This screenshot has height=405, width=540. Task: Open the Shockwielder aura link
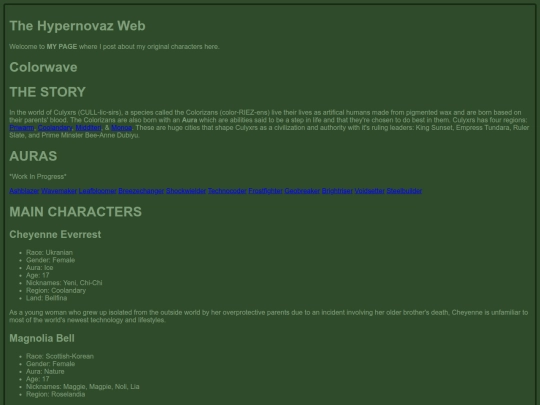point(186,191)
